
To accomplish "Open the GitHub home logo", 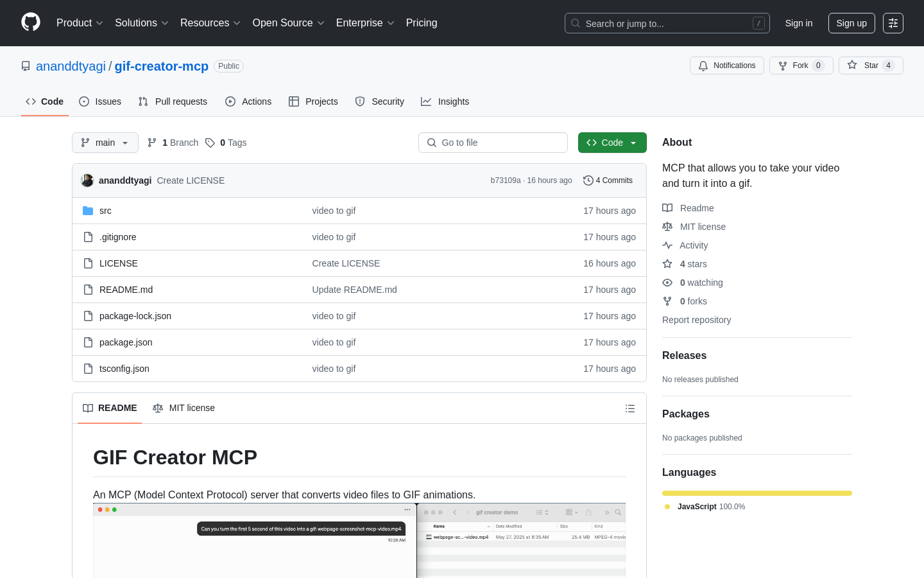I will pos(31,22).
